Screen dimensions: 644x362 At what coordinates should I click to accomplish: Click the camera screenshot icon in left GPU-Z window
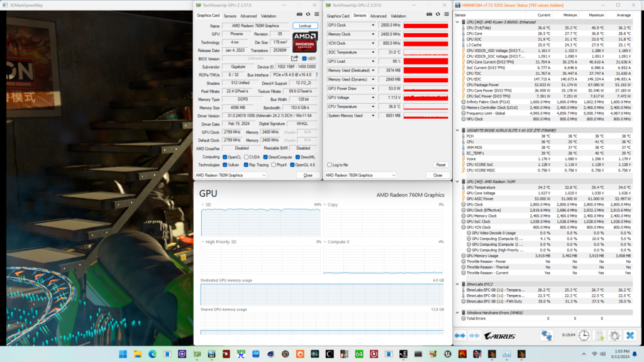click(299, 14)
